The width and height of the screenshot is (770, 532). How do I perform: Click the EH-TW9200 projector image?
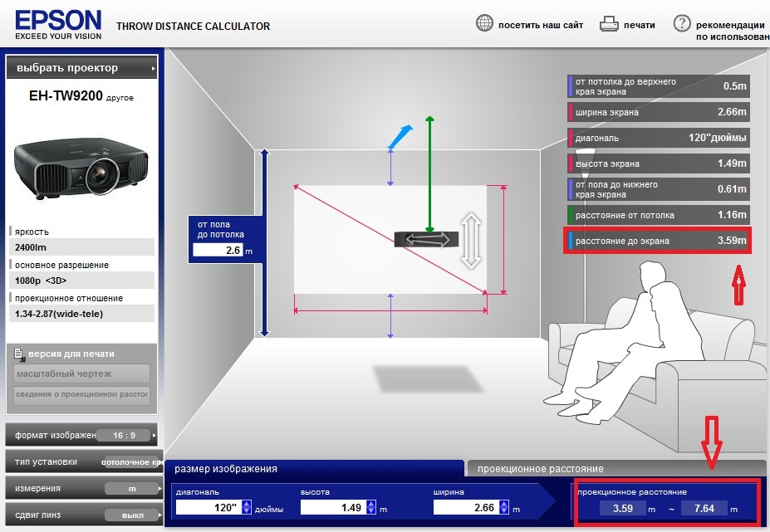pyautogui.click(x=81, y=168)
